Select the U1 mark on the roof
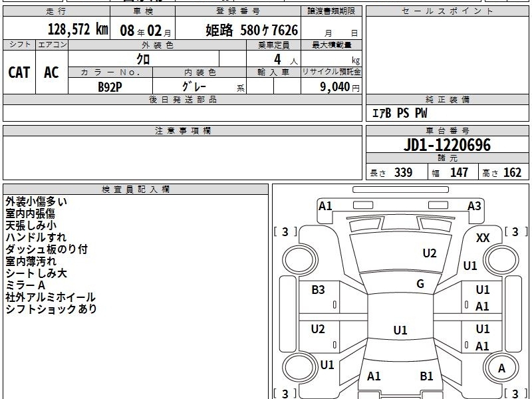Screen dimensions: 532x399 (x=400, y=330)
